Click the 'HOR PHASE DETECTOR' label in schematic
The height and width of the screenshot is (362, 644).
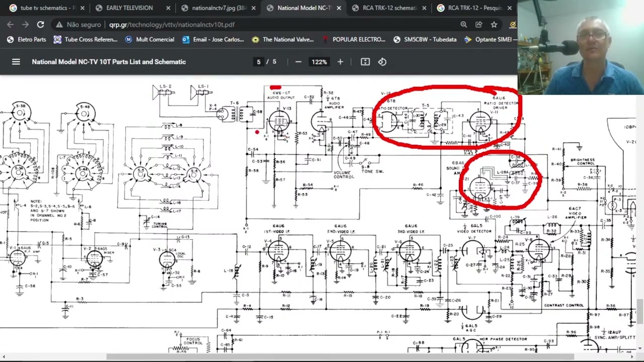[503, 339]
